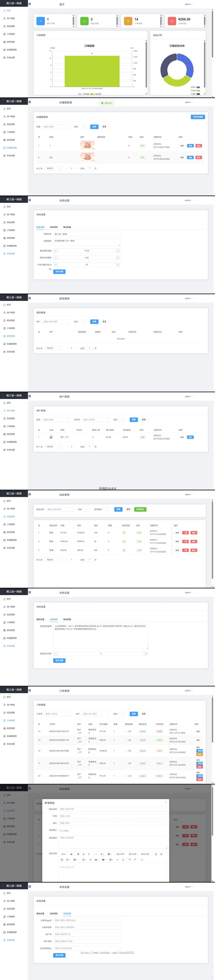Close the 新增商品 dialog with the X icon

pos(166,802)
